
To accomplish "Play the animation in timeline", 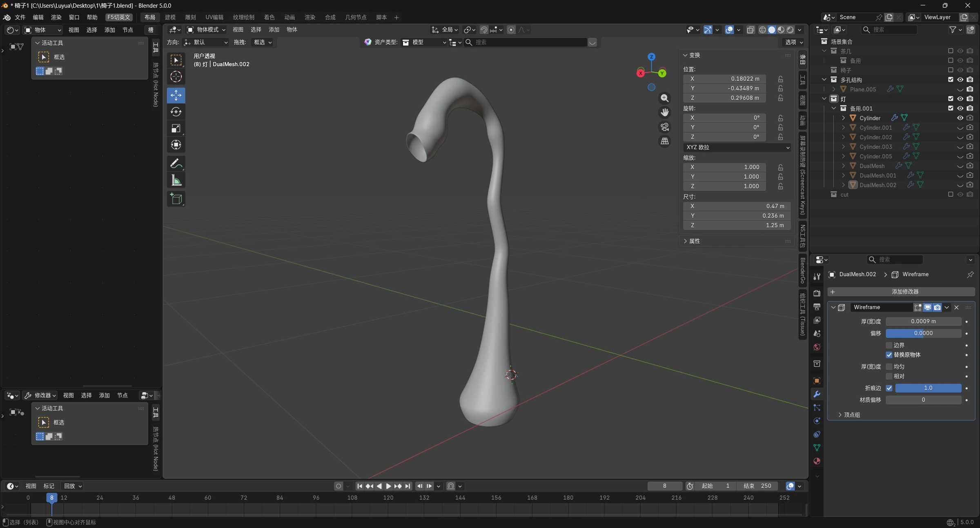I will pos(388,486).
